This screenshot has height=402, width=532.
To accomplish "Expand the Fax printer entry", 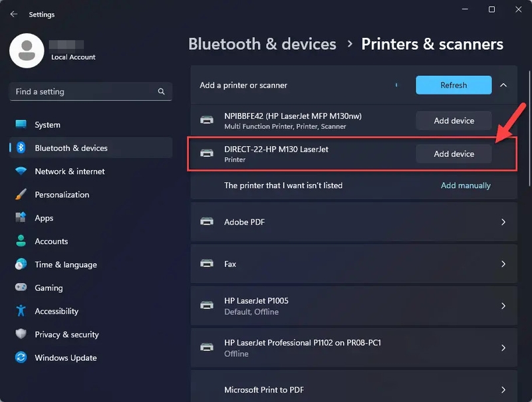I will tap(503, 264).
